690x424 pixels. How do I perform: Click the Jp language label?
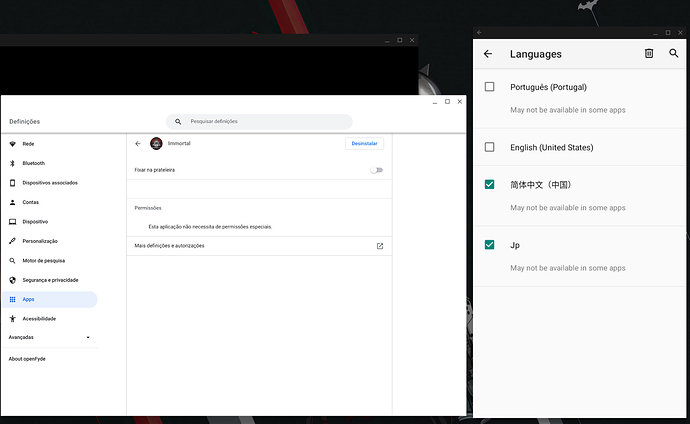[x=515, y=245]
